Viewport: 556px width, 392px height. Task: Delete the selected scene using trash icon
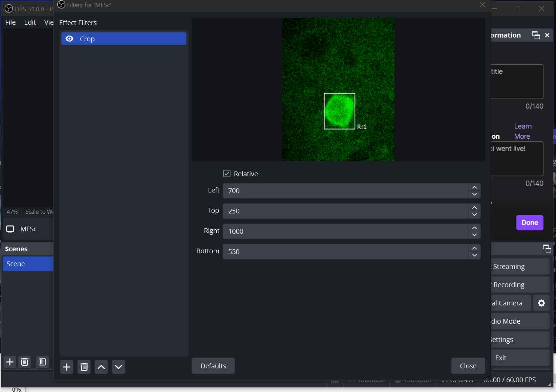24,362
